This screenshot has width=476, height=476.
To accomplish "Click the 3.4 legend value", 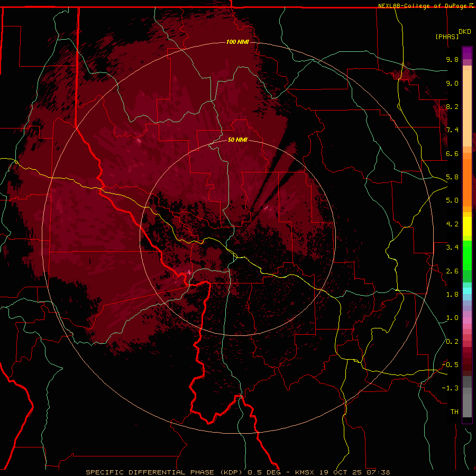I will tap(452, 248).
